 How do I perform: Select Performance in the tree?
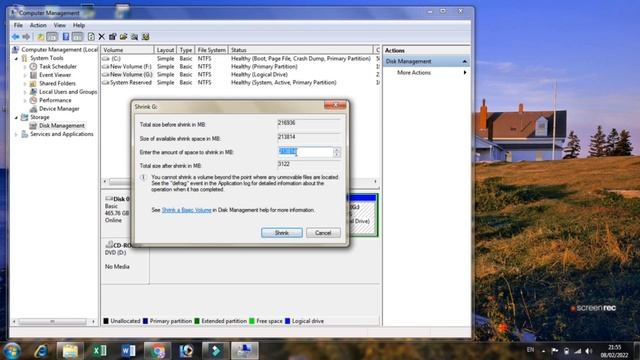pyautogui.click(x=55, y=100)
